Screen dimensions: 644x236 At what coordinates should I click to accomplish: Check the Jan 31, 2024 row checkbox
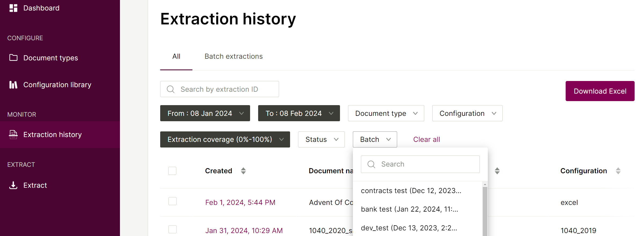pos(172,229)
